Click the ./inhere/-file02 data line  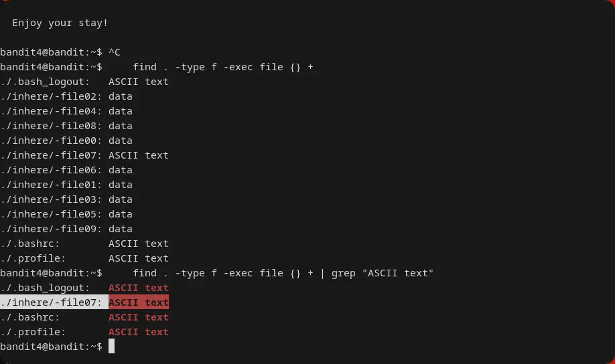pos(66,96)
